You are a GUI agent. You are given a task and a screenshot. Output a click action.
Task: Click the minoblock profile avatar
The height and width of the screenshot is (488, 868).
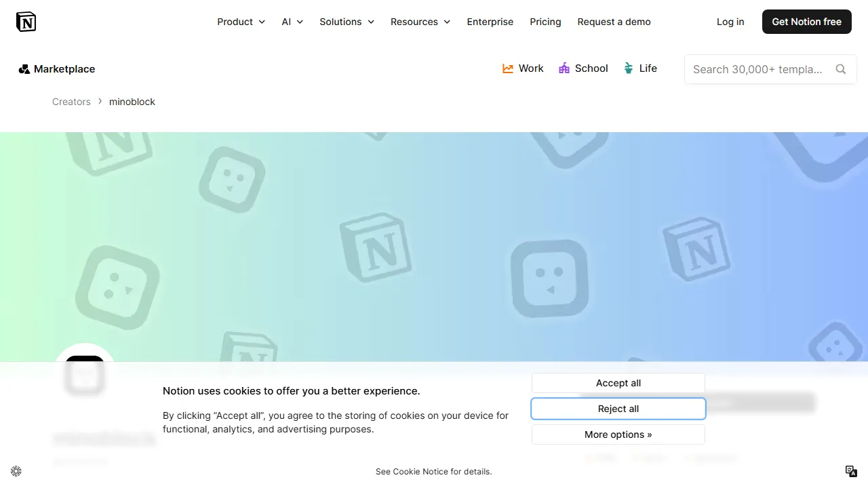[x=84, y=374]
